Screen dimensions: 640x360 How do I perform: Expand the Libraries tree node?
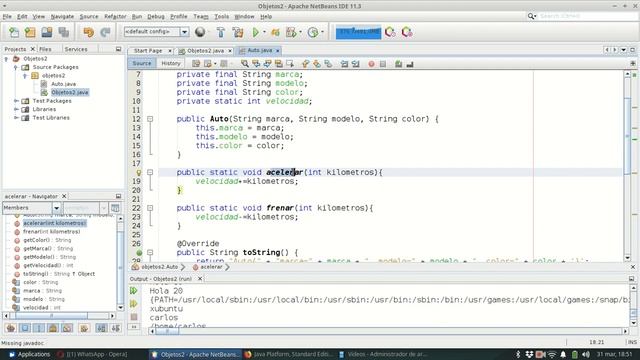(x=16, y=109)
